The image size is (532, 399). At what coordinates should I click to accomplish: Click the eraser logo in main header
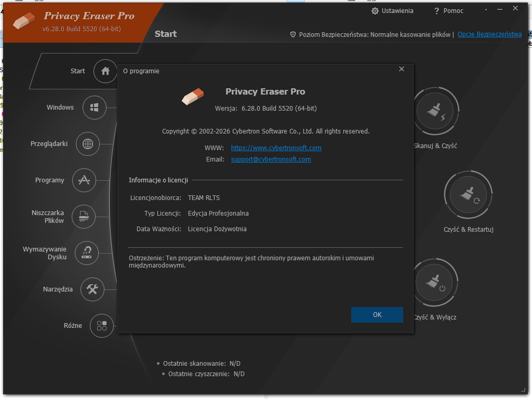[x=24, y=21]
